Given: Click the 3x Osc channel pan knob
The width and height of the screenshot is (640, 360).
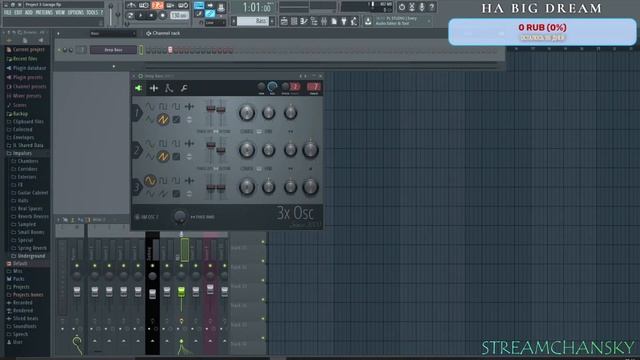Looking at the screenshot, I should click(262, 87).
